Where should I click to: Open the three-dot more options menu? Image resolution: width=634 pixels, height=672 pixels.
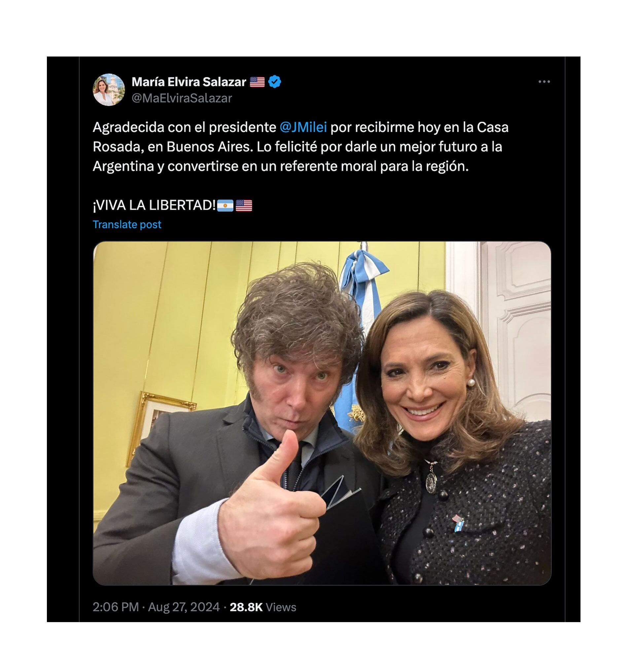(x=544, y=82)
